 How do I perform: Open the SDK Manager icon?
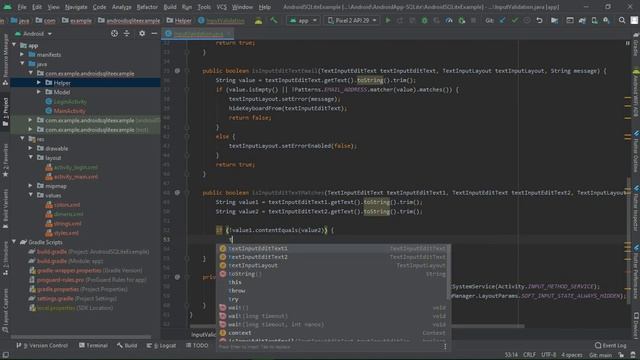tap(607, 20)
